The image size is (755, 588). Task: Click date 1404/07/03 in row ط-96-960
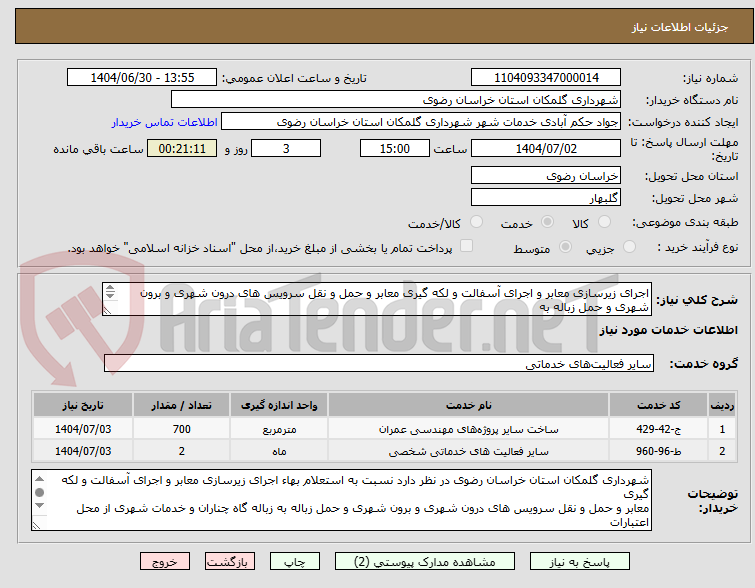tap(83, 451)
